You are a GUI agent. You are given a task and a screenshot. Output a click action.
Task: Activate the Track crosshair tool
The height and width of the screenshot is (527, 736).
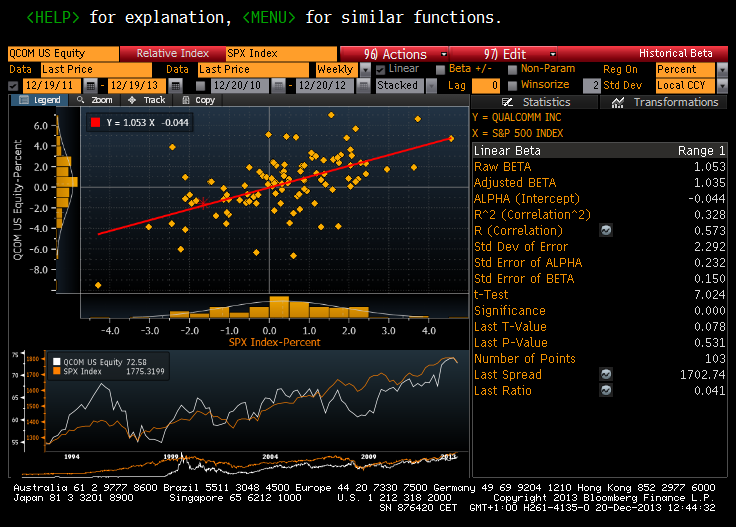click(132, 100)
